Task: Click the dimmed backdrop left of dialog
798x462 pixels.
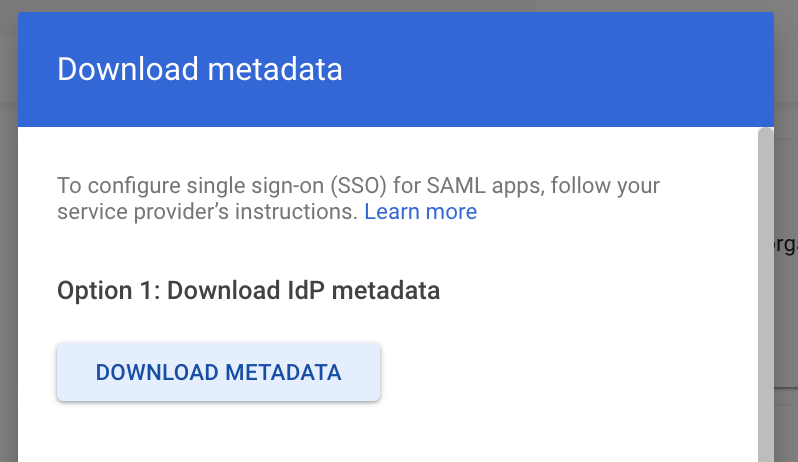Action: pos(8,250)
